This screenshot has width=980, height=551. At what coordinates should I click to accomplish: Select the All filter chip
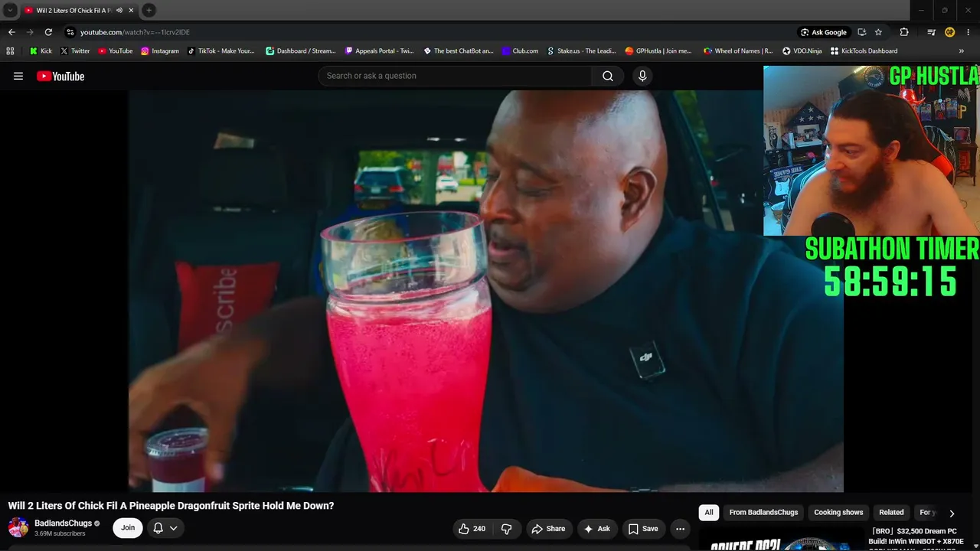709,513
